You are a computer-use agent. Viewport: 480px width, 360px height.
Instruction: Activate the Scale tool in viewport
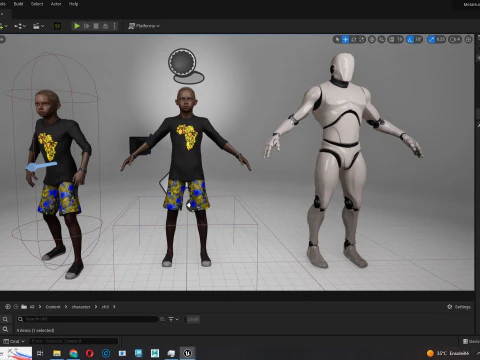tap(362, 40)
